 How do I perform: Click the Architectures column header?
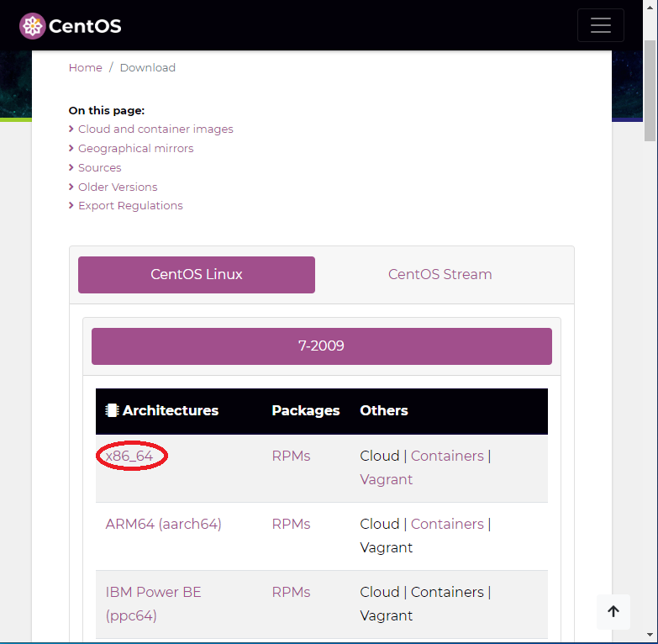coord(171,410)
